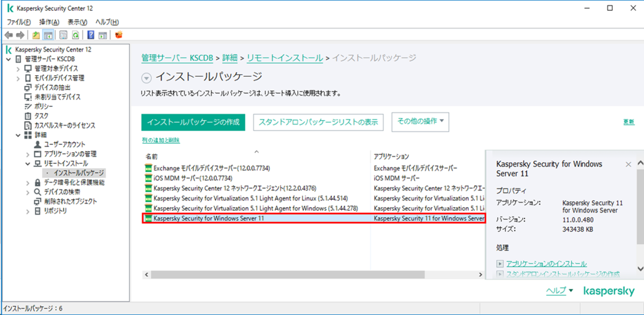Click the Back arrow toolbar icon
The width and height of the screenshot is (644, 315).
9,35
